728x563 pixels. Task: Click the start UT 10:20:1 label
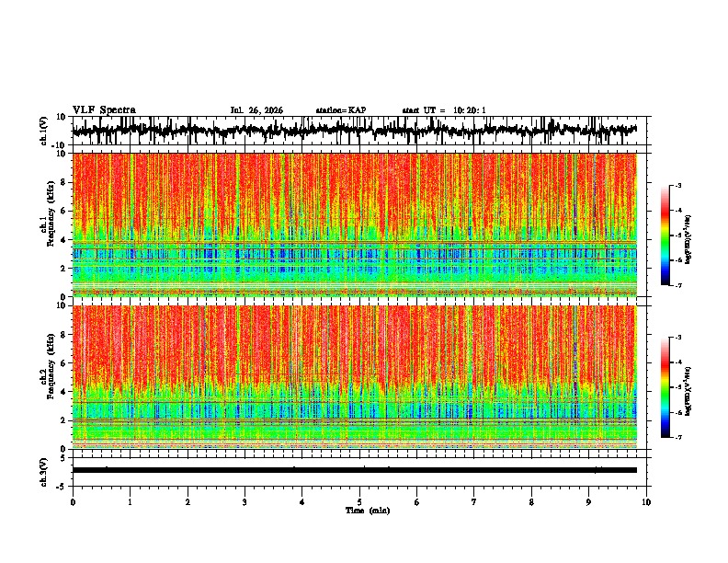[444, 110]
